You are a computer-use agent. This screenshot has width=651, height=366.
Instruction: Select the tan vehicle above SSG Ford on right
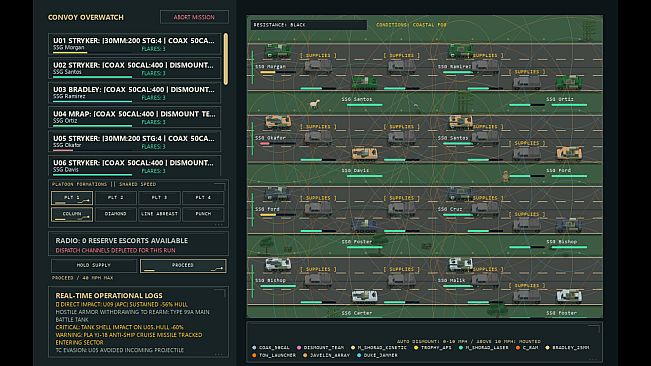569,153
